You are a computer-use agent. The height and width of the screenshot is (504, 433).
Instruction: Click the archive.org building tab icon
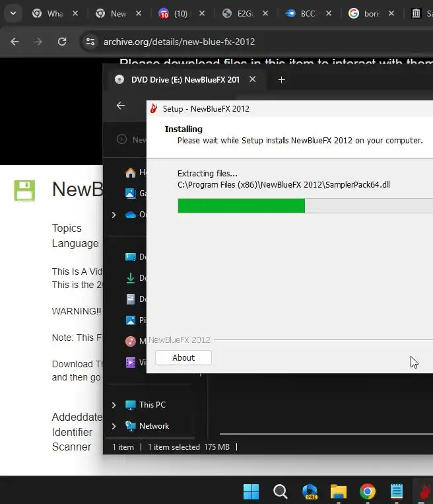[x=416, y=13]
